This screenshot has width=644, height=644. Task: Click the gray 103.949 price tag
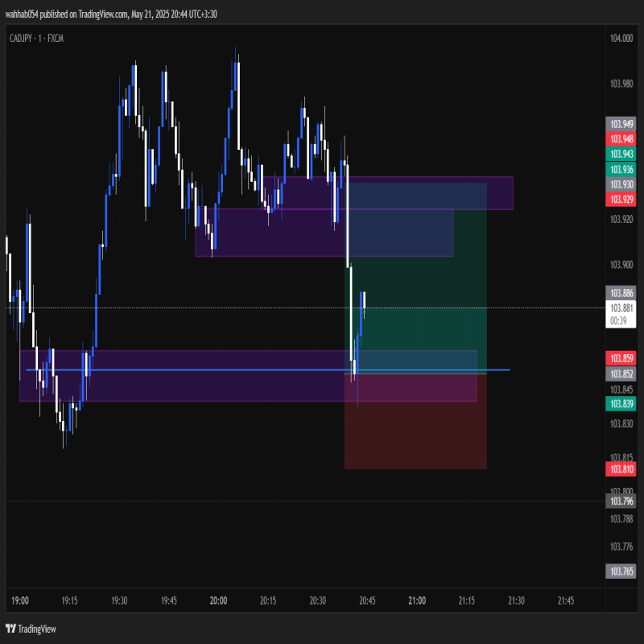(621, 124)
